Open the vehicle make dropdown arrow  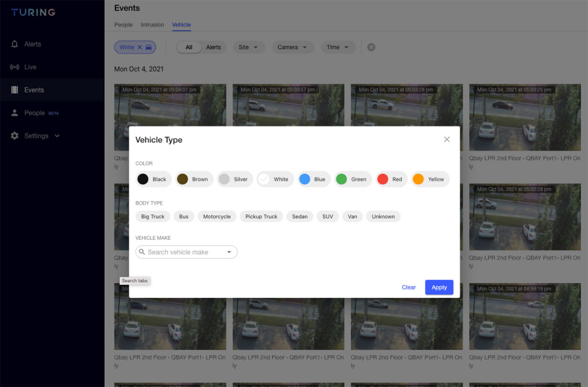click(229, 252)
